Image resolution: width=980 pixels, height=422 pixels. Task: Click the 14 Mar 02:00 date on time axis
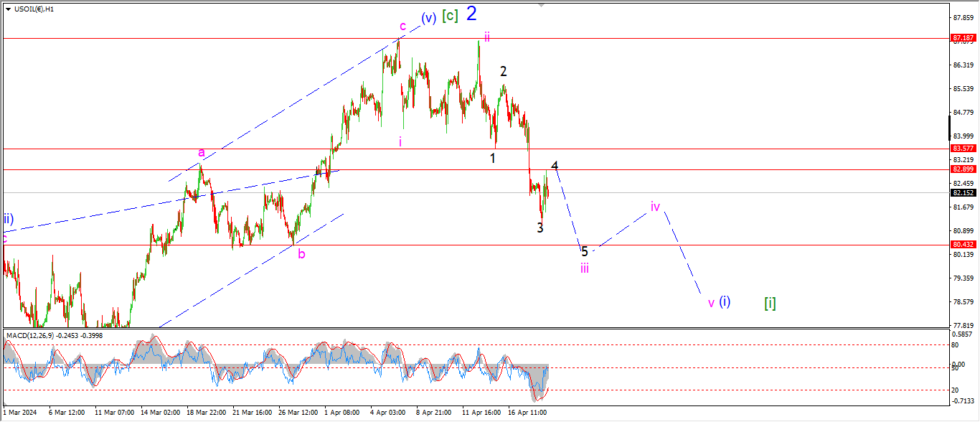point(160,413)
